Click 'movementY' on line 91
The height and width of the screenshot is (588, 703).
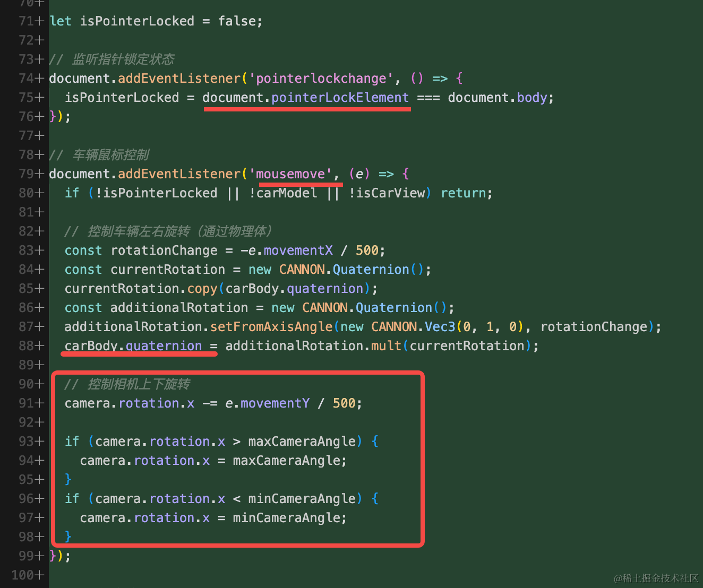tap(275, 403)
